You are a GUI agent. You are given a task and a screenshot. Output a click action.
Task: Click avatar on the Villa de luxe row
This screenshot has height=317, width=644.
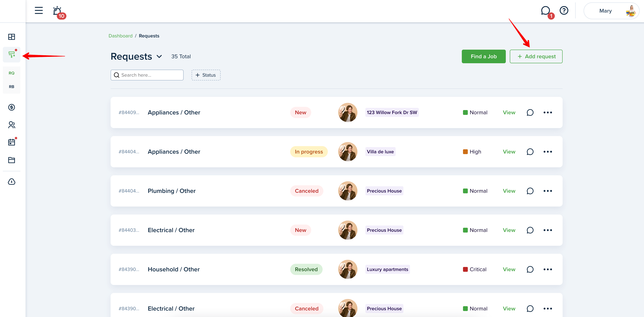pyautogui.click(x=348, y=152)
